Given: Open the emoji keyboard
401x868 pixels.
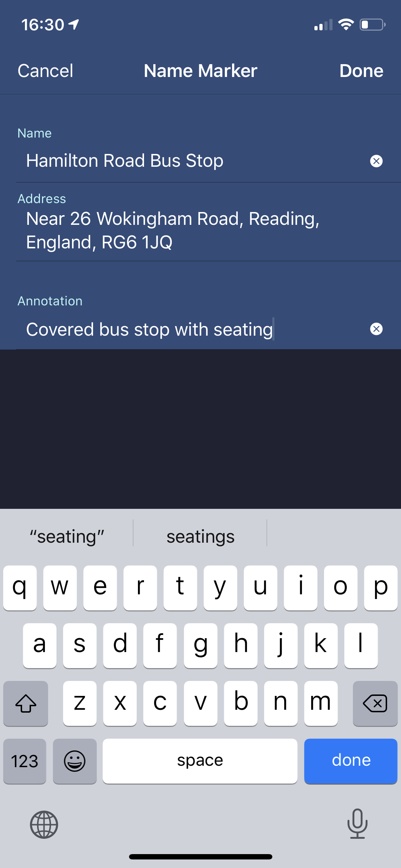Looking at the screenshot, I should point(74,761).
